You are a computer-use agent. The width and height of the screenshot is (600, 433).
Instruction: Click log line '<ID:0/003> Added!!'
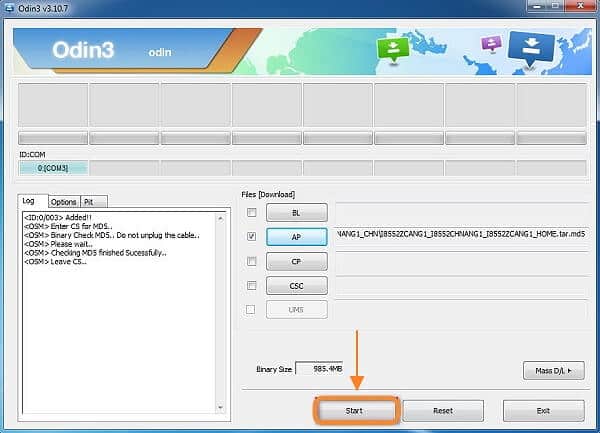point(58,217)
